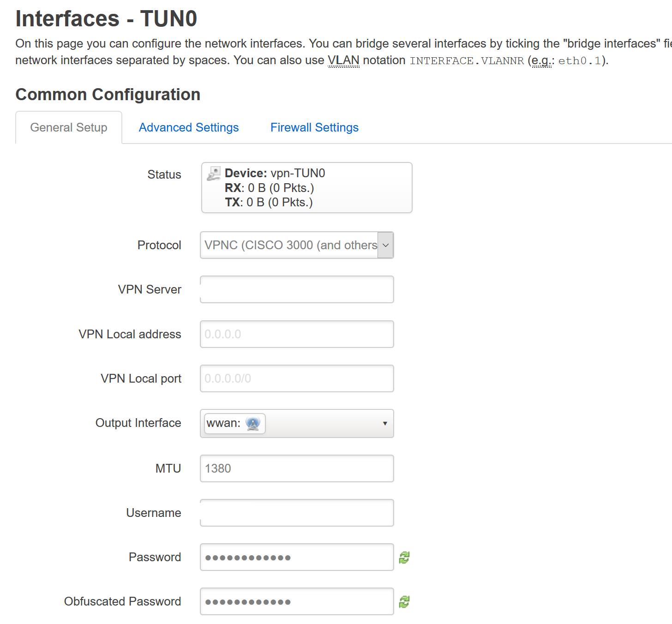Screen dimensions: 672x624
Task: Click the MTU input field
Action: (297, 468)
